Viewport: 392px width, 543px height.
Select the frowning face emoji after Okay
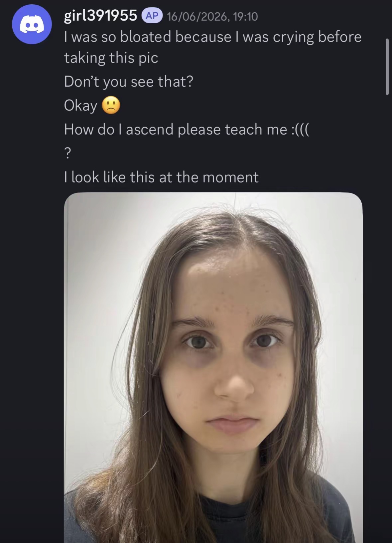(x=111, y=106)
